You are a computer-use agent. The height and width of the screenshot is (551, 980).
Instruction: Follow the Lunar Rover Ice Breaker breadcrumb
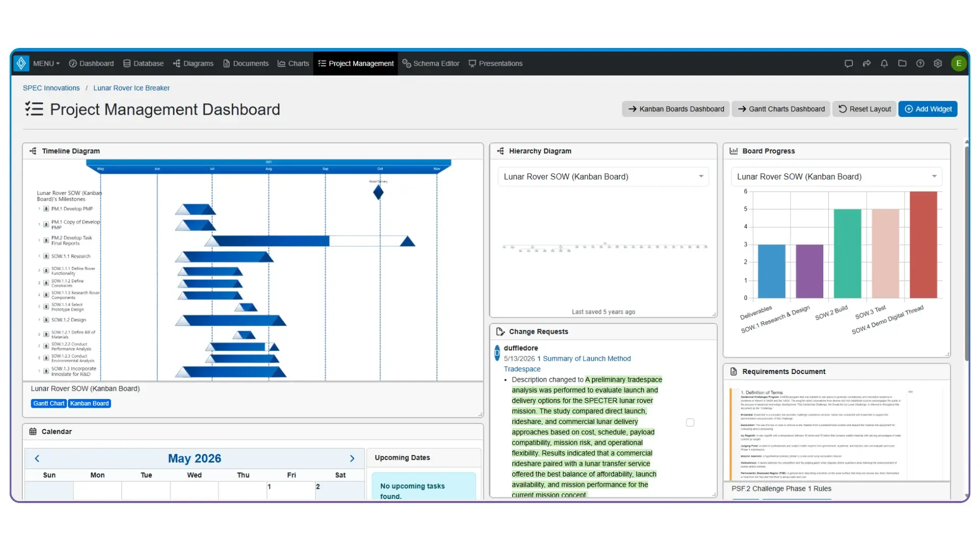tap(132, 88)
